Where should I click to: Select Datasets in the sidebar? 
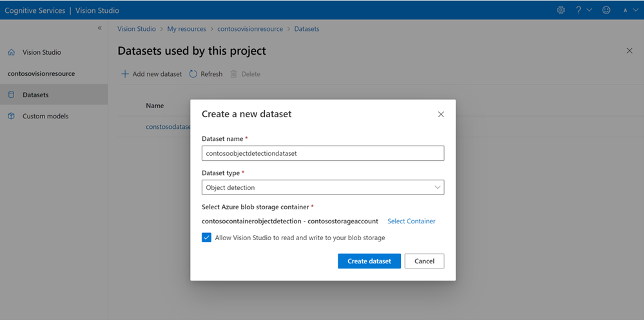coord(54,95)
